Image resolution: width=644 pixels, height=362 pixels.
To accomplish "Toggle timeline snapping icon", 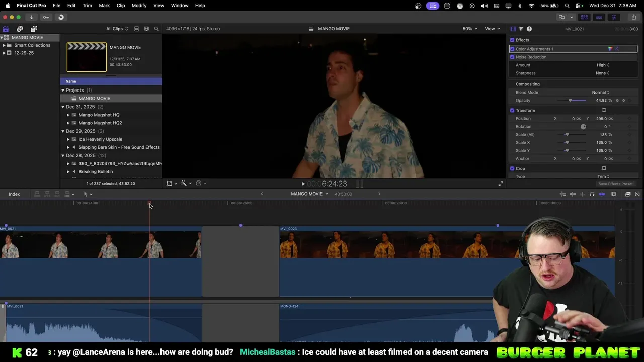I will [602, 194].
